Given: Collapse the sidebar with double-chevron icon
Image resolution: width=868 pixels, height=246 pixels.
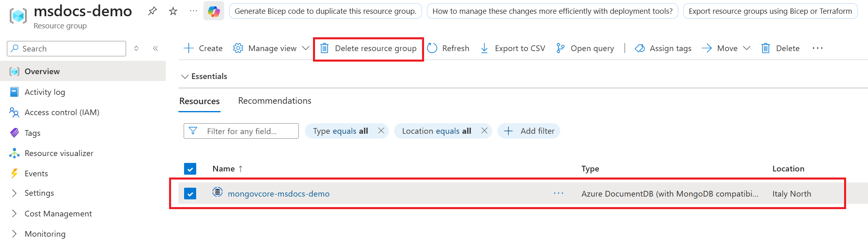Looking at the screenshot, I should (x=155, y=48).
